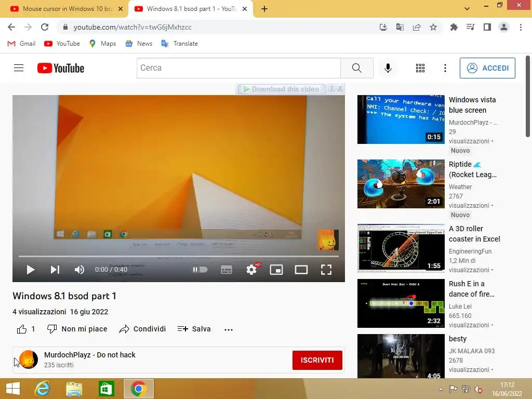Click channel watermark icon in video corner
Image resolution: width=532 pixels, height=399 pixels.
(x=328, y=240)
